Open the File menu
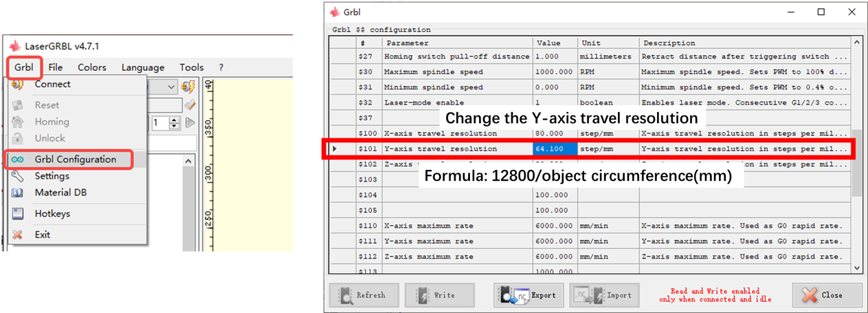 pyautogui.click(x=56, y=67)
